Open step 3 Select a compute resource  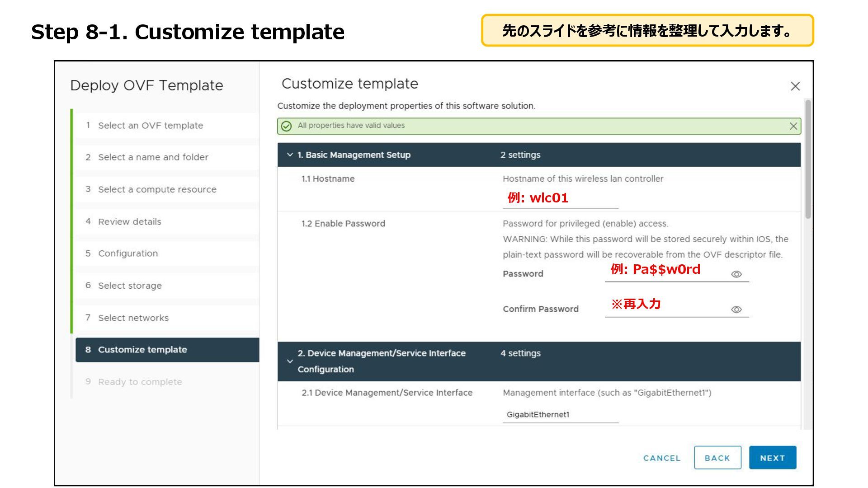coord(157,189)
